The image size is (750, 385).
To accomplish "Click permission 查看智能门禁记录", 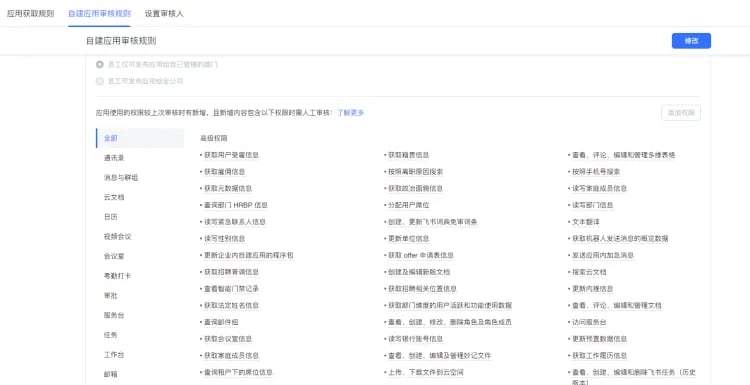I will click(232, 289).
